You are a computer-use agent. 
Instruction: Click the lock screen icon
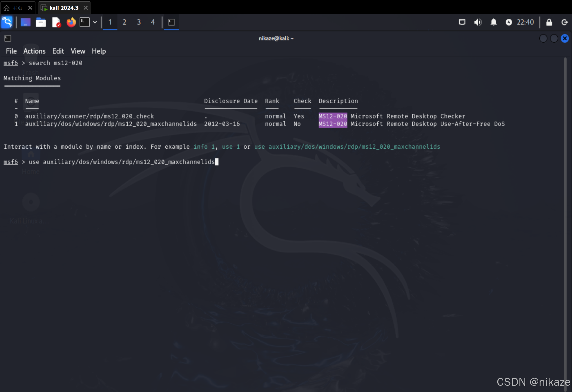(549, 22)
